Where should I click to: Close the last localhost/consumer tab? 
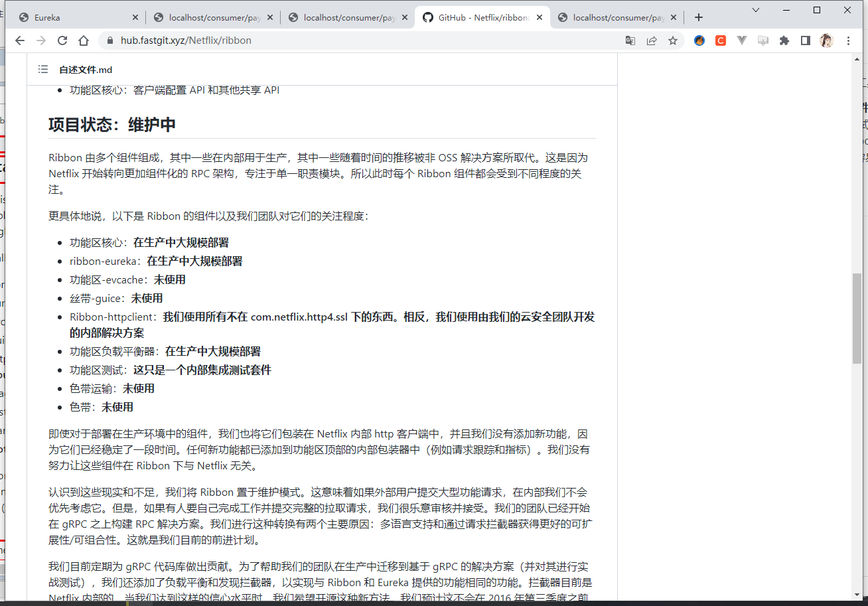tap(674, 18)
